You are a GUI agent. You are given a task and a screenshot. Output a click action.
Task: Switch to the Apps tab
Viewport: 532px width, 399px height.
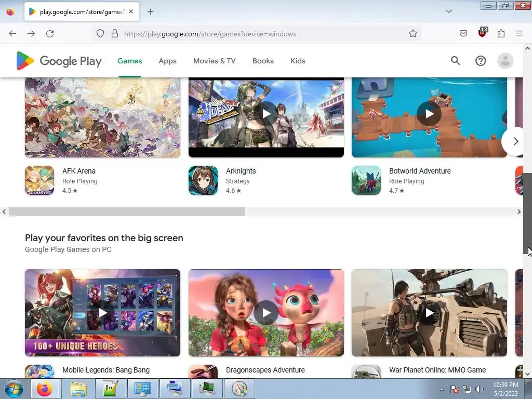(168, 61)
